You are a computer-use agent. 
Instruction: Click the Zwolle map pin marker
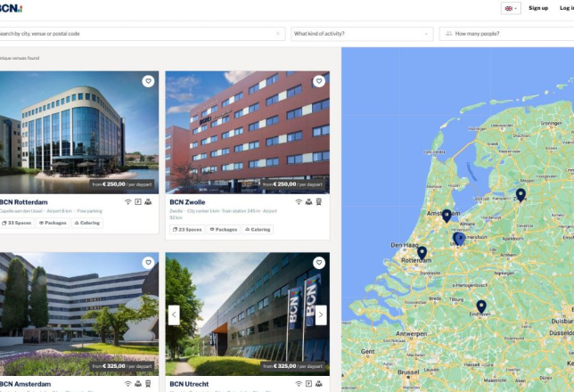coord(521,195)
